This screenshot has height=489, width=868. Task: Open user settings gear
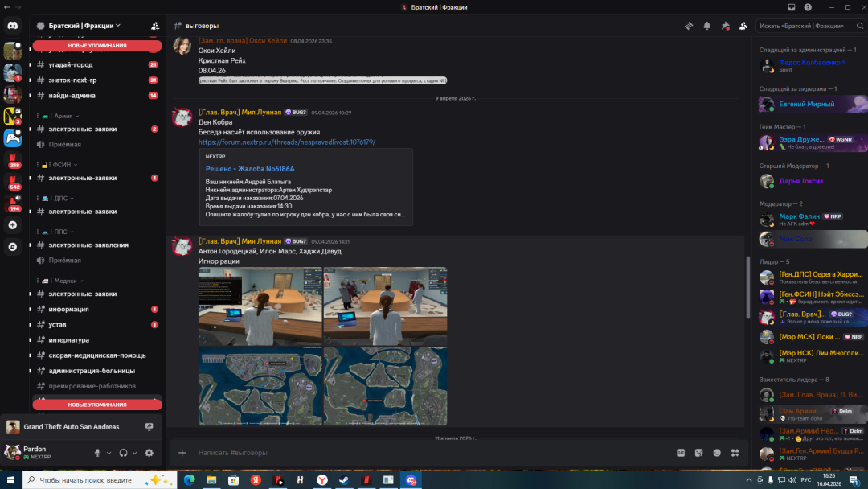149,453
